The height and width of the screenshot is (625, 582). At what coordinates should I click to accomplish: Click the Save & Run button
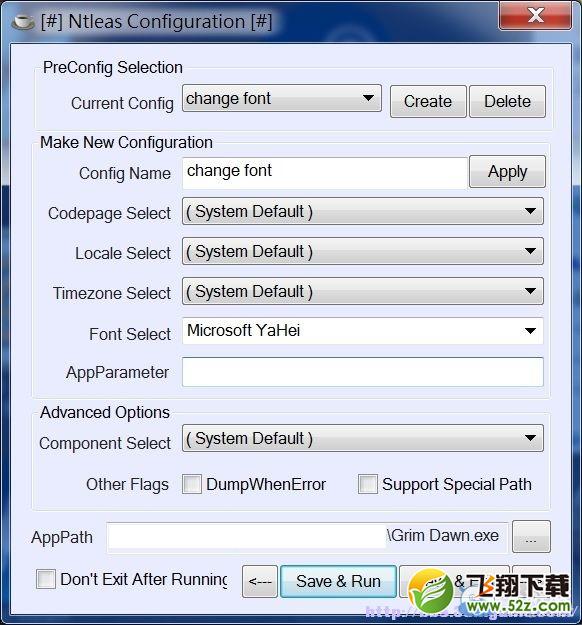point(338,581)
